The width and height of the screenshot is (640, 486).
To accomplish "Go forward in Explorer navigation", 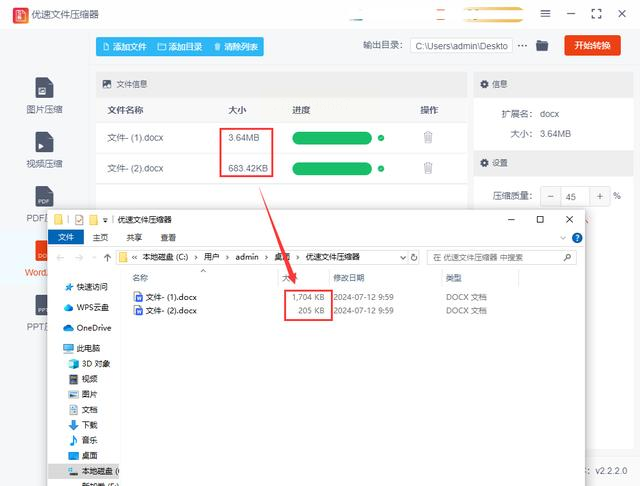I will (79, 257).
